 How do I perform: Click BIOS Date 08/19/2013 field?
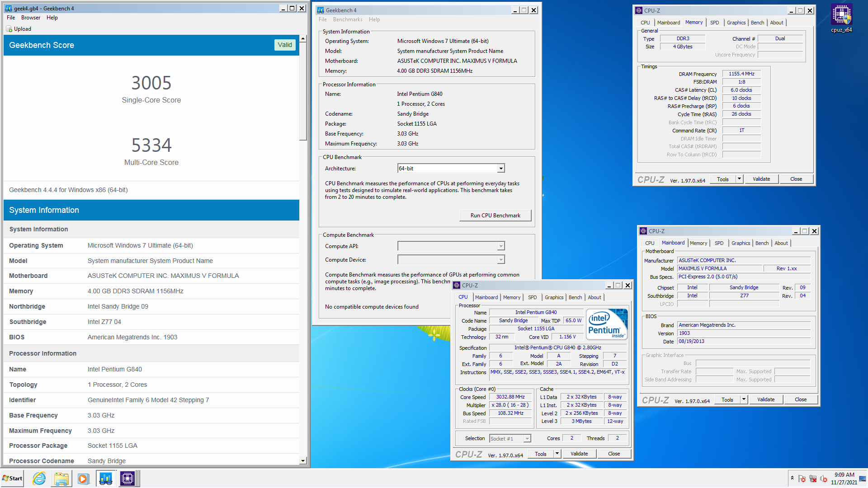coord(743,342)
